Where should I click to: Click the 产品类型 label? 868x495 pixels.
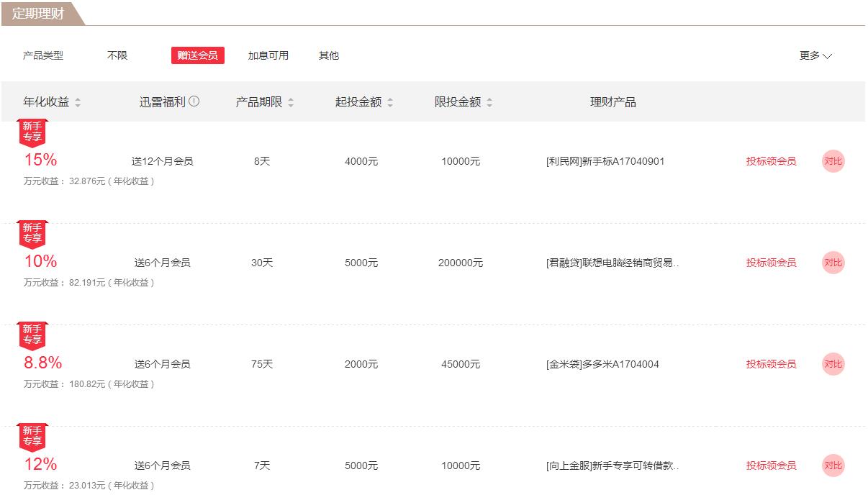point(43,55)
